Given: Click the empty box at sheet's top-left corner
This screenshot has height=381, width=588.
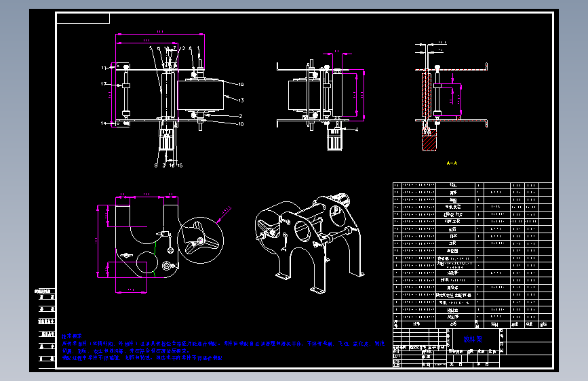Looking at the screenshot, I should click(83, 18).
